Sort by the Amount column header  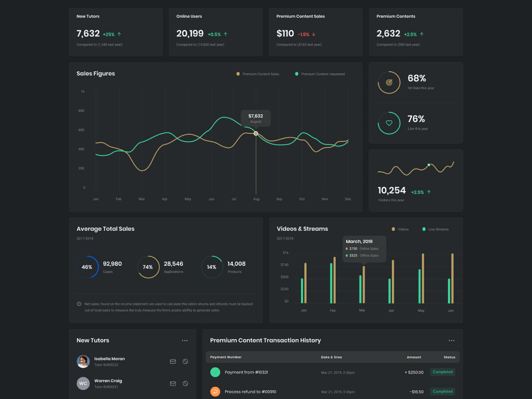pyautogui.click(x=414, y=357)
